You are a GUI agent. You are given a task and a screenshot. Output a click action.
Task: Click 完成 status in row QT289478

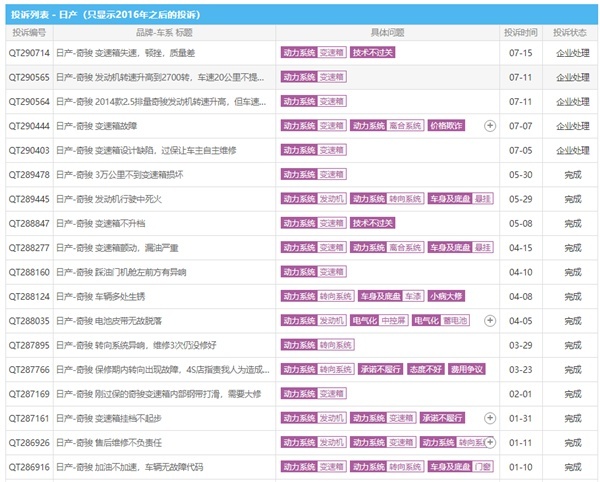(573, 175)
